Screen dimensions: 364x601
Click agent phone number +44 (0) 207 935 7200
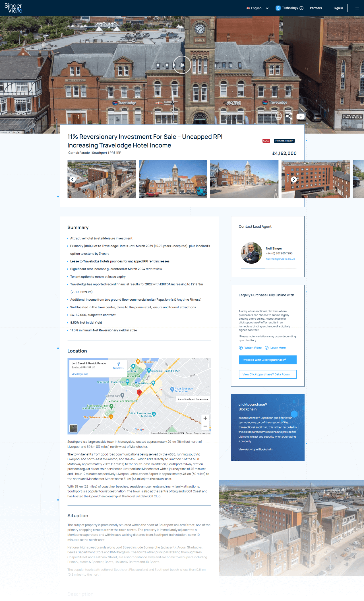click(x=279, y=253)
